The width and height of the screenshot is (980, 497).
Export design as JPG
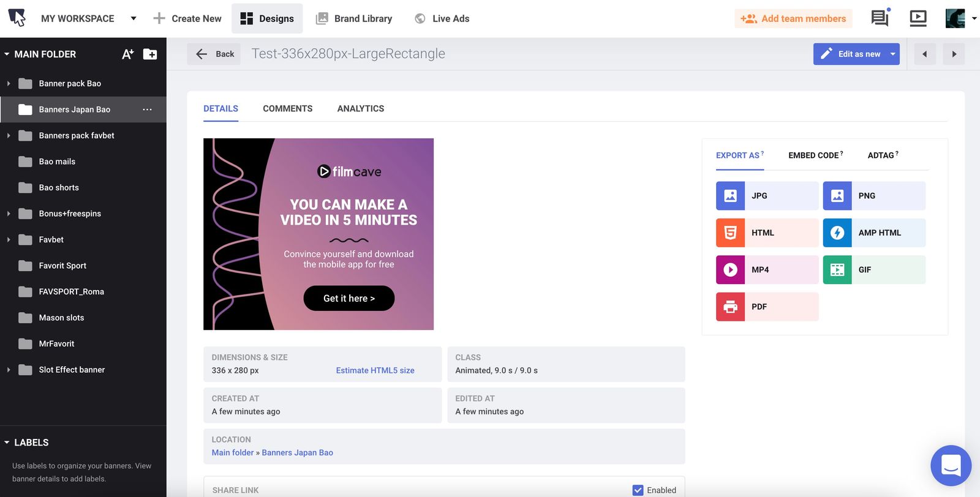point(767,196)
